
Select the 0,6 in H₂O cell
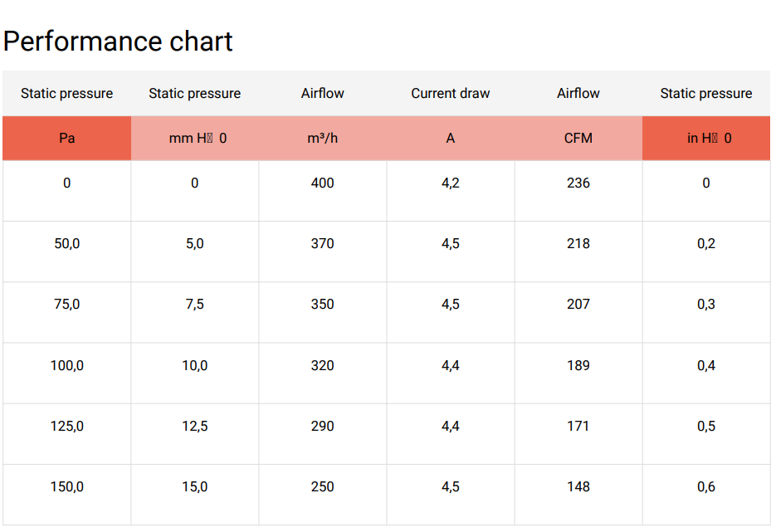pos(706,495)
